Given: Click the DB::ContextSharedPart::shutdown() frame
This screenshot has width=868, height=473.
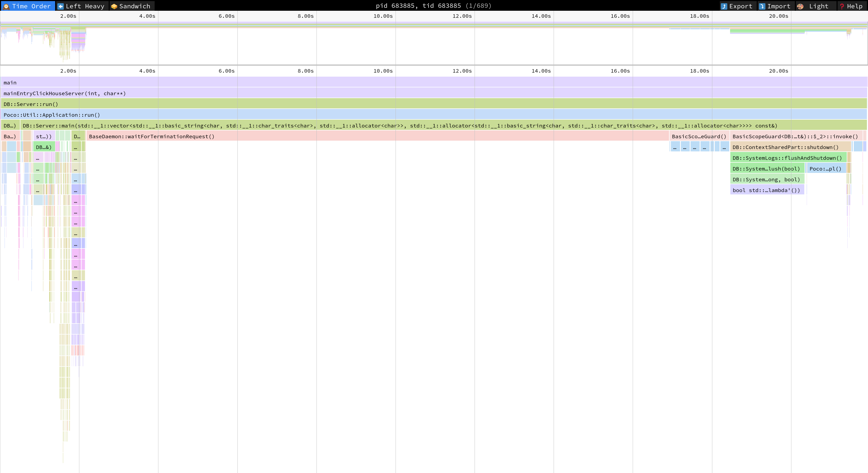Looking at the screenshot, I should tap(785, 147).
